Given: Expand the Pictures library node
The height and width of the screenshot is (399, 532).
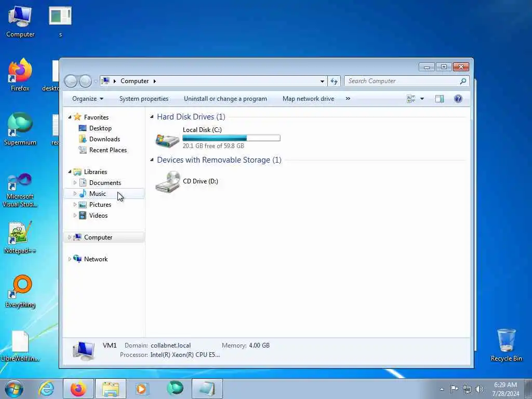Looking at the screenshot, I should [x=75, y=205].
